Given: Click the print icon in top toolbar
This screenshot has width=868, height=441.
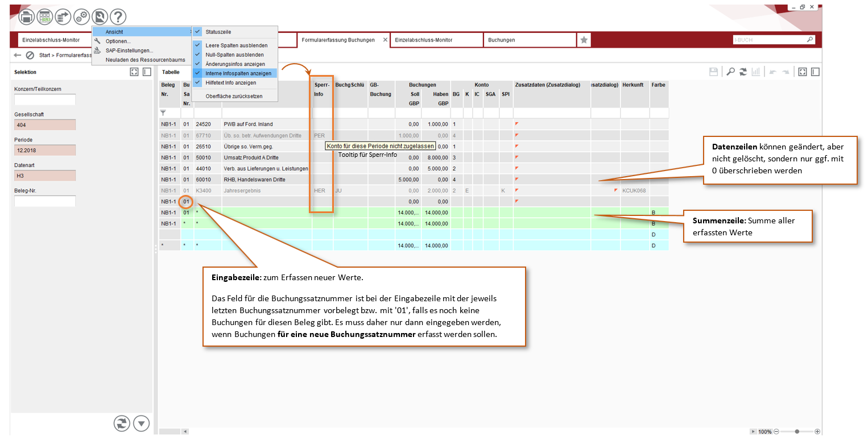Looking at the screenshot, I should coord(27,17).
